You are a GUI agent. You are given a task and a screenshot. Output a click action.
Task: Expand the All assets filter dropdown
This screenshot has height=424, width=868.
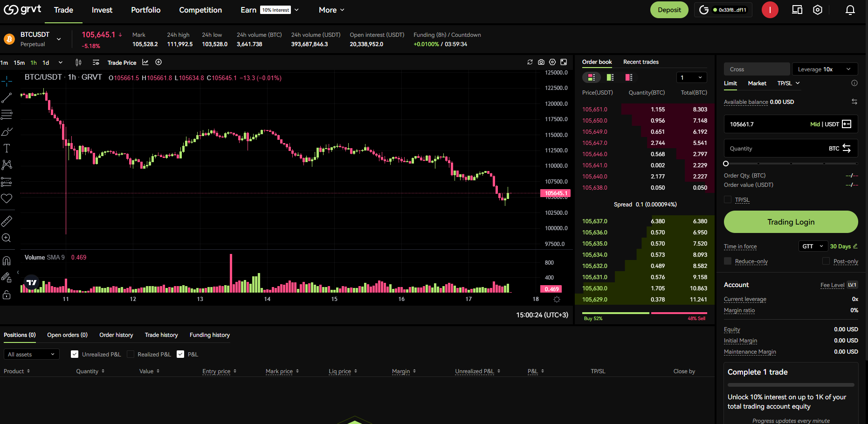point(31,355)
